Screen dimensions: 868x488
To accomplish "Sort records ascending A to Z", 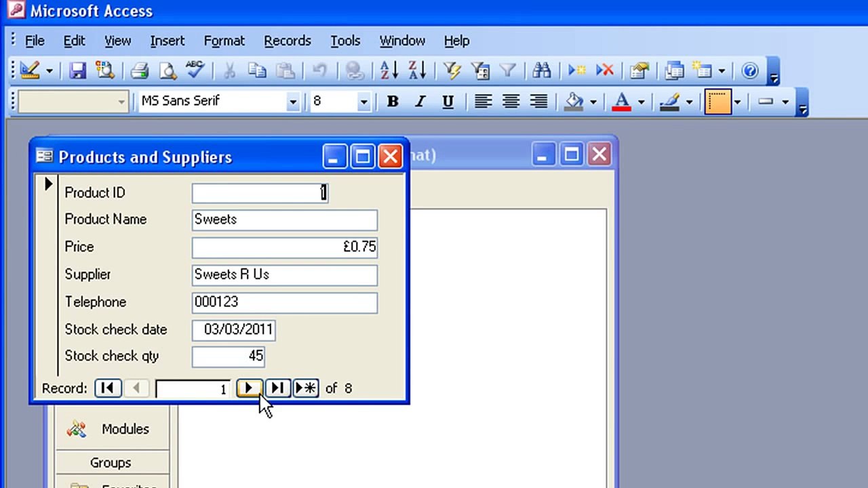I will pos(389,70).
